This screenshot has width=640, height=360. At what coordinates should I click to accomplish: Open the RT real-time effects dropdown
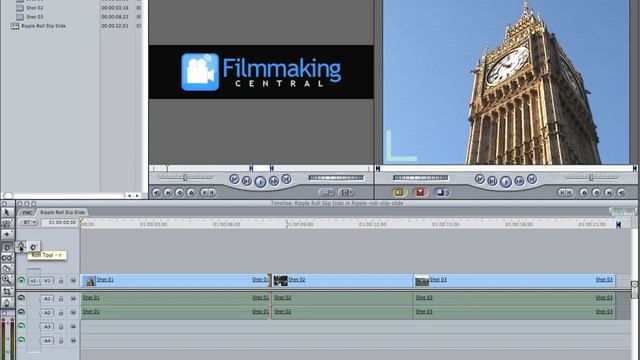coord(29,222)
